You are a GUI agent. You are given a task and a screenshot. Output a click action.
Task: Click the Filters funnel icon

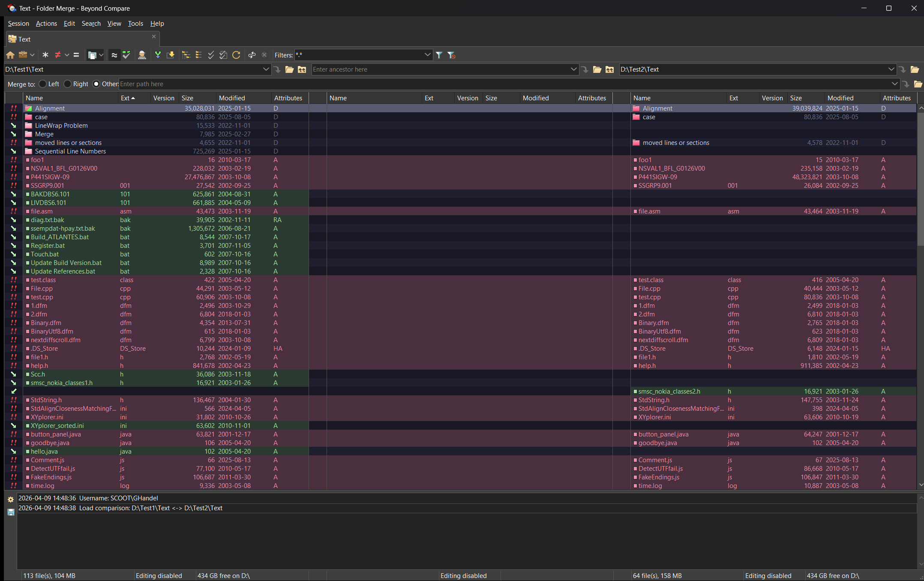(439, 55)
